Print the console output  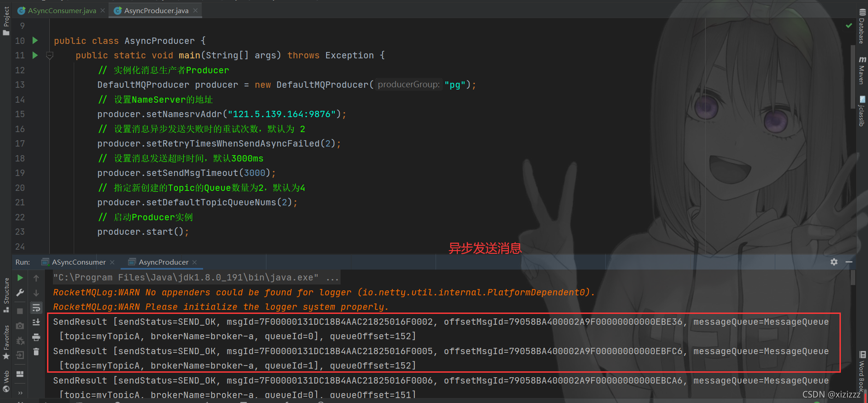click(36, 337)
